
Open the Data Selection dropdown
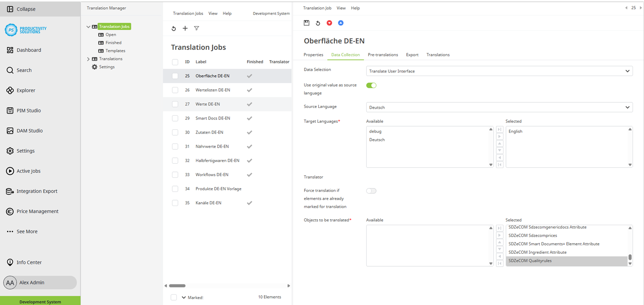tap(499, 71)
